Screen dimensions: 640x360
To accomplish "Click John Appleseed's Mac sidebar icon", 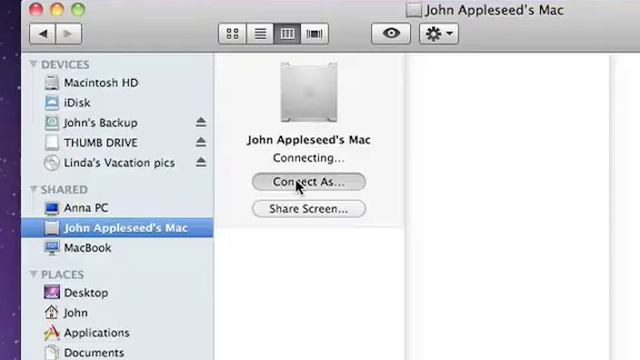I will click(x=52, y=228).
